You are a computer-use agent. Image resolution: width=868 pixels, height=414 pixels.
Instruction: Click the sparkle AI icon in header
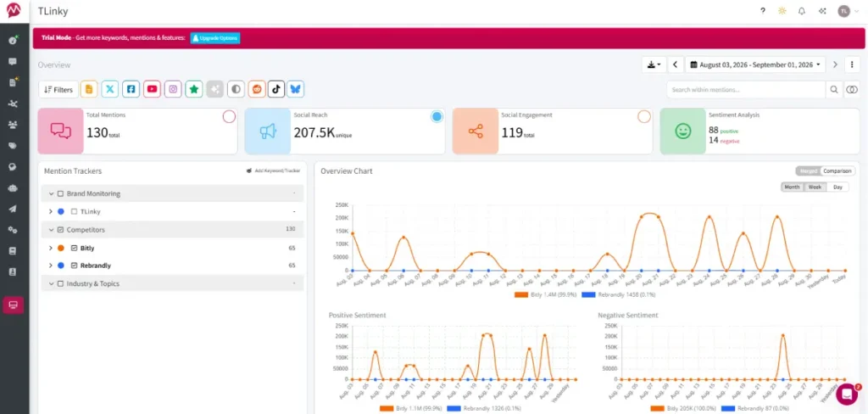822,11
